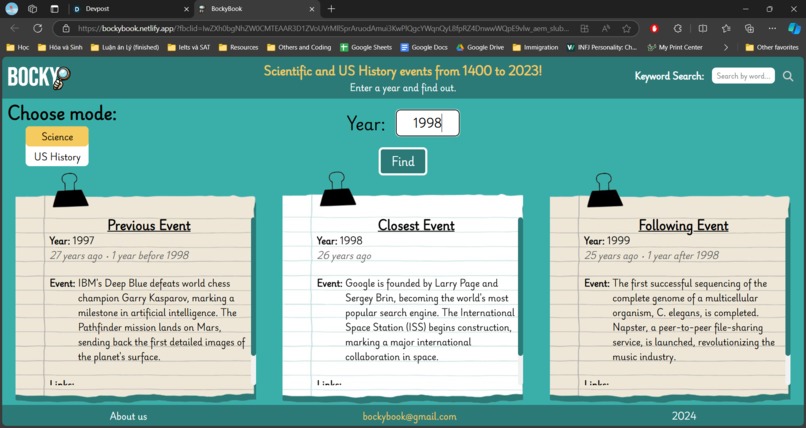Open the Other favorites folder
806x428 pixels.
point(772,47)
